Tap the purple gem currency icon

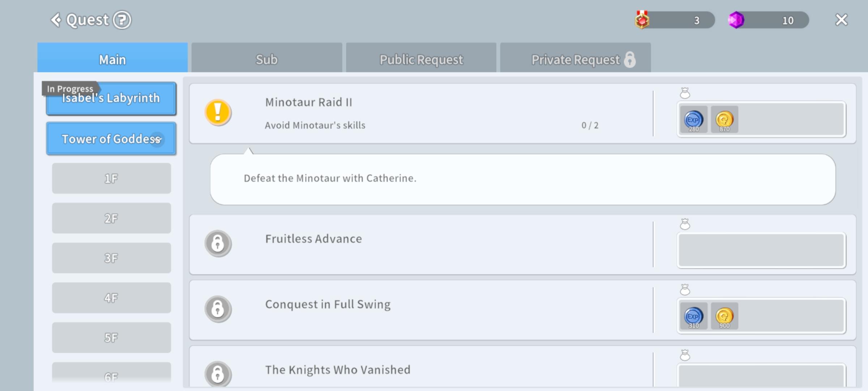pyautogui.click(x=736, y=20)
